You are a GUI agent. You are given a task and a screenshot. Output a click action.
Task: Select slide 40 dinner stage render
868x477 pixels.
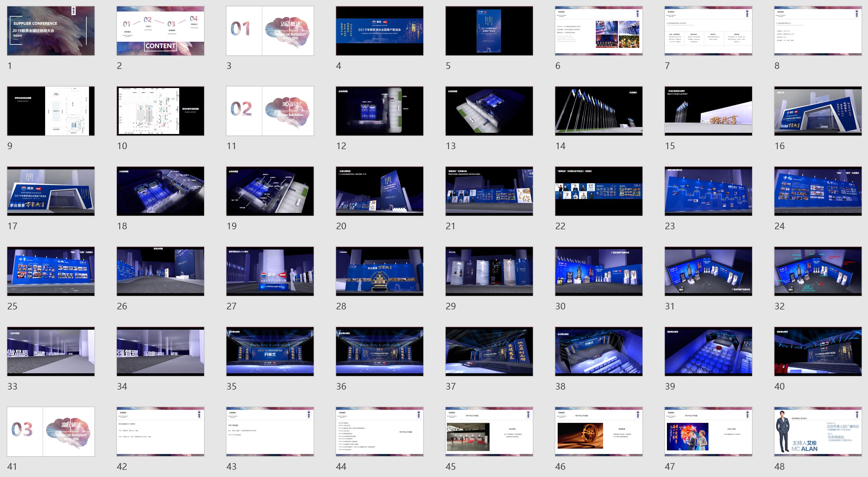tap(818, 351)
